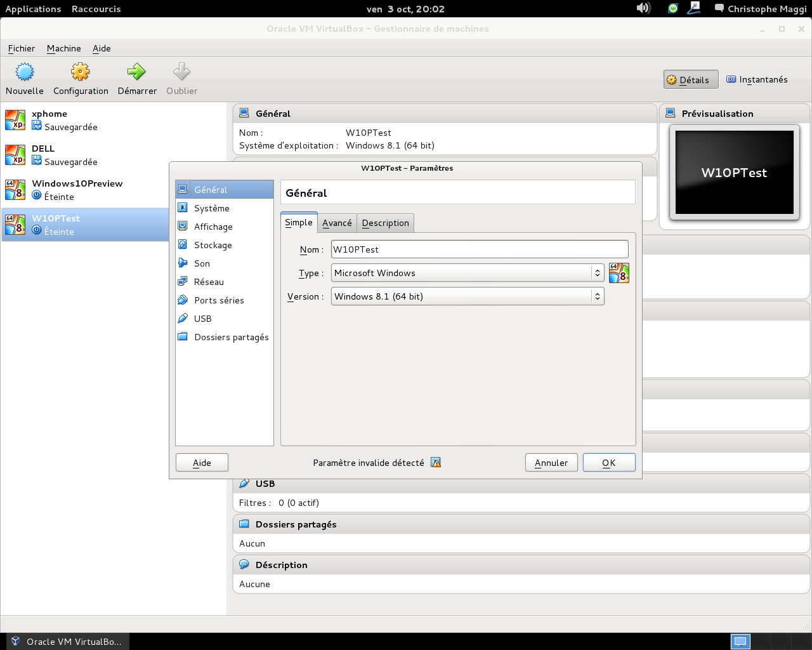The width and height of the screenshot is (812, 650).
Task: Click Oracle VM VirtualBox taskbar button
Action: pyautogui.click(x=69, y=642)
